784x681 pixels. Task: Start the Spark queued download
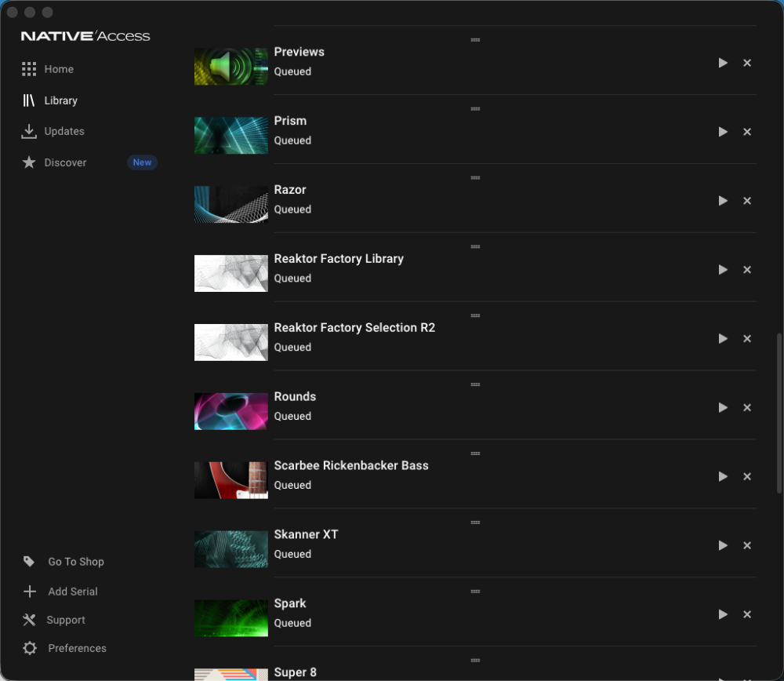(723, 614)
